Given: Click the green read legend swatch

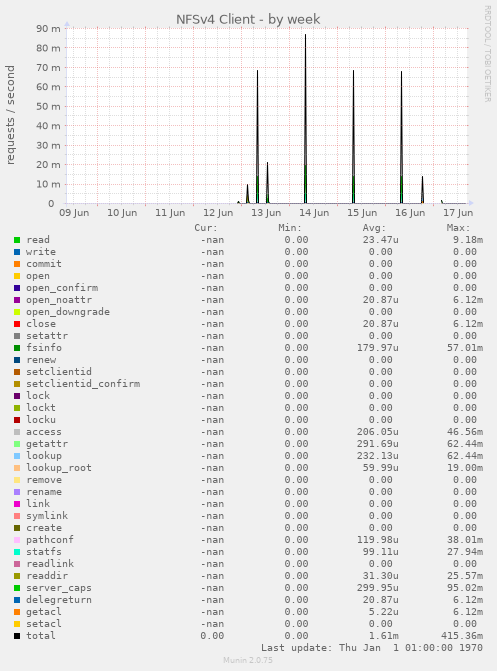Looking at the screenshot, I should coord(17,240).
